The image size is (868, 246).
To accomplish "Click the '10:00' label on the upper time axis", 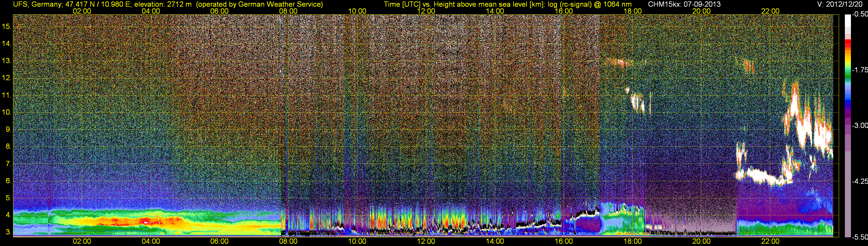I will click(357, 11).
